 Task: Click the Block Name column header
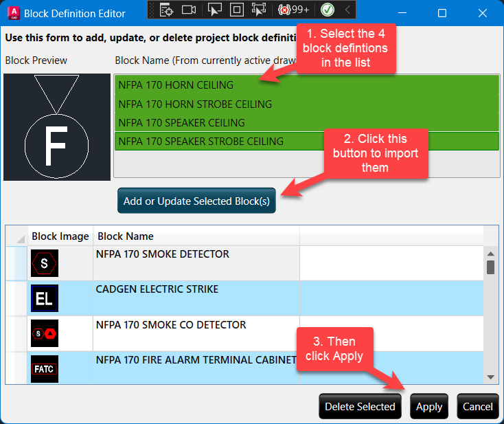coord(196,236)
